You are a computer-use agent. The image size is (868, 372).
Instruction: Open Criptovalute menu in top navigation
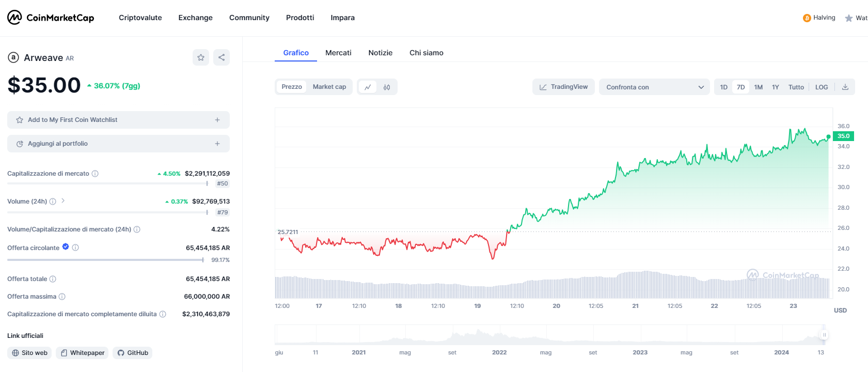click(140, 18)
